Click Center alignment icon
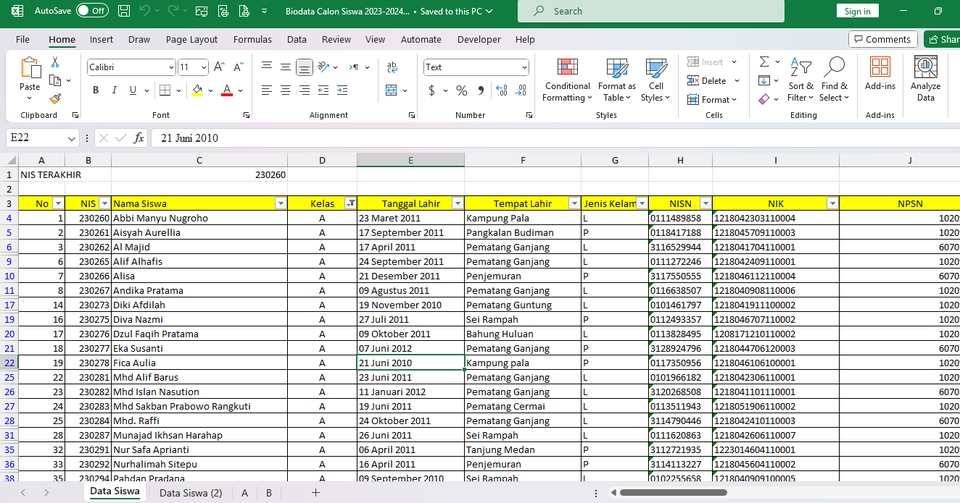The width and height of the screenshot is (960, 503). (285, 91)
